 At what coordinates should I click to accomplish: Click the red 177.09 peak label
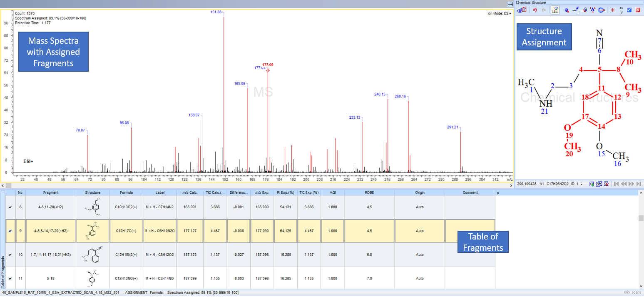(268, 65)
